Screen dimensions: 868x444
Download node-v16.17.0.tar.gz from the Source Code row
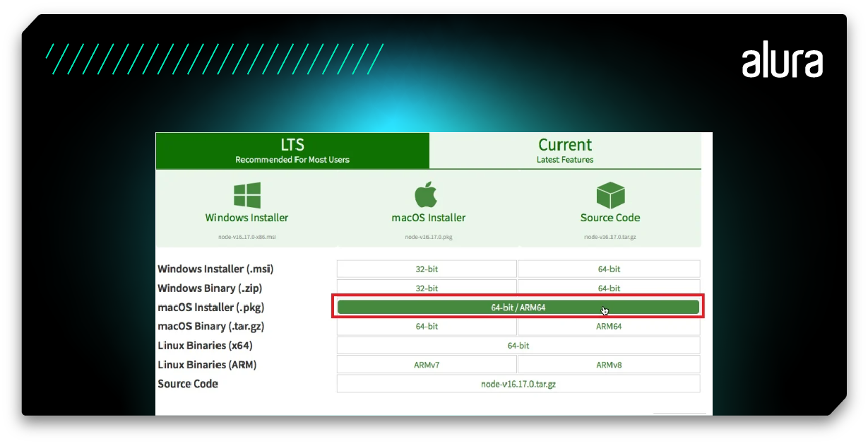click(x=518, y=384)
